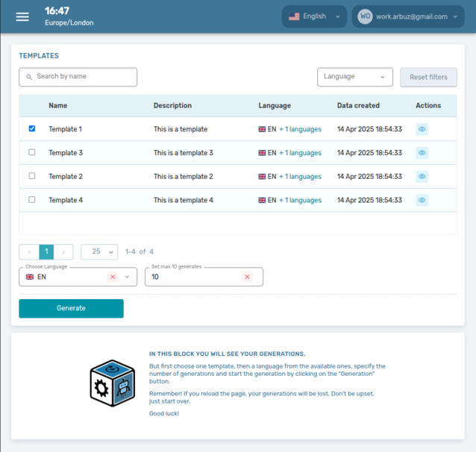Click the Reset filters button
The height and width of the screenshot is (452, 476).
(x=428, y=77)
